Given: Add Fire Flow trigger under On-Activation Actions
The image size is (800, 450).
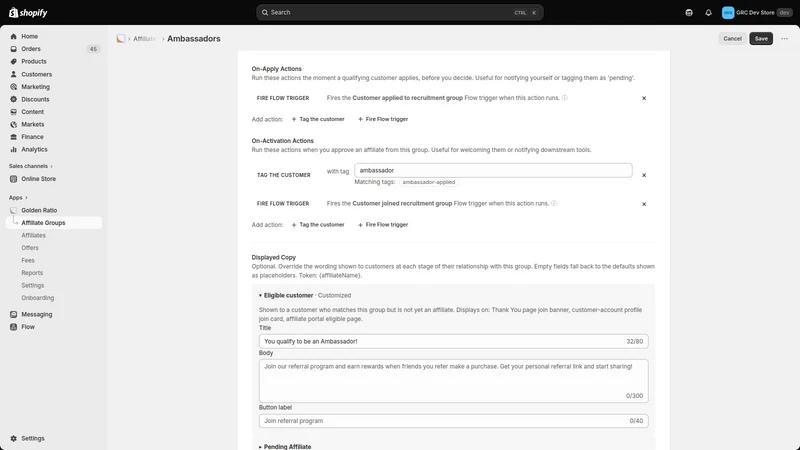Looking at the screenshot, I should coord(383,225).
